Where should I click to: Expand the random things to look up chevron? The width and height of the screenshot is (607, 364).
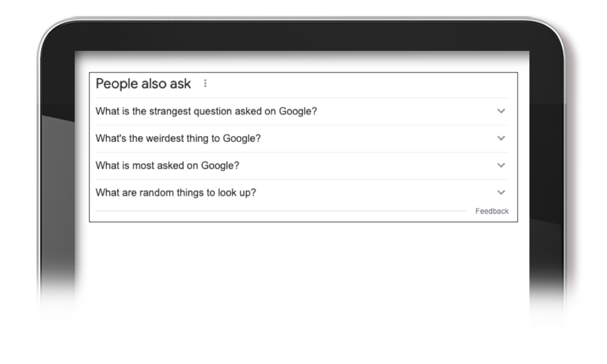501,193
